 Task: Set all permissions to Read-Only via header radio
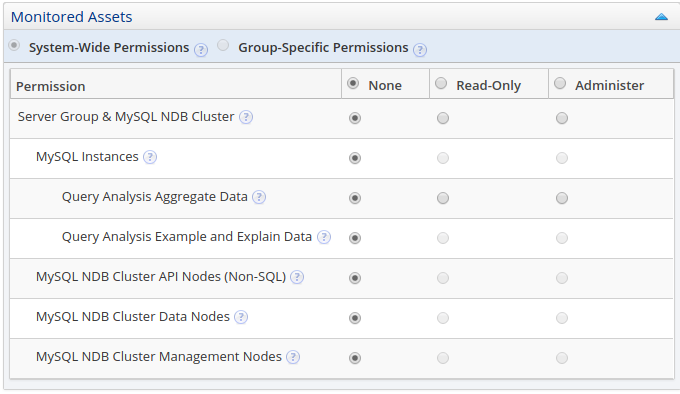(441, 83)
